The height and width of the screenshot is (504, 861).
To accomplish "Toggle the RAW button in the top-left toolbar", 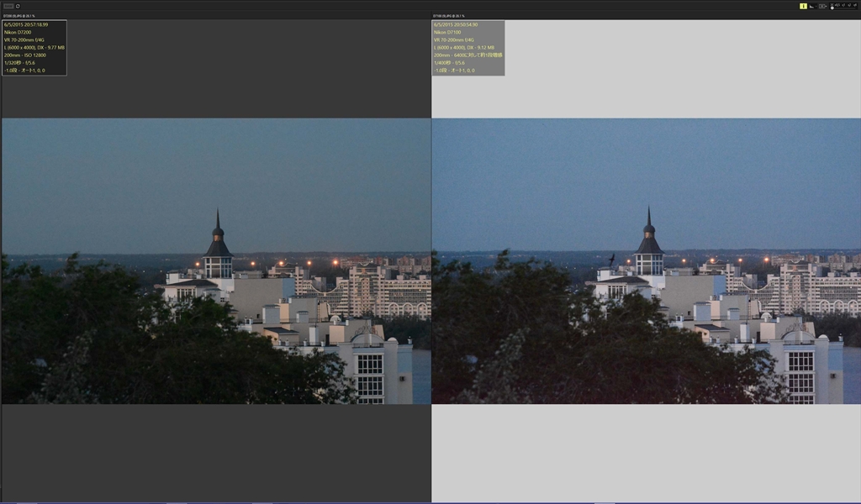I will click(8, 6).
